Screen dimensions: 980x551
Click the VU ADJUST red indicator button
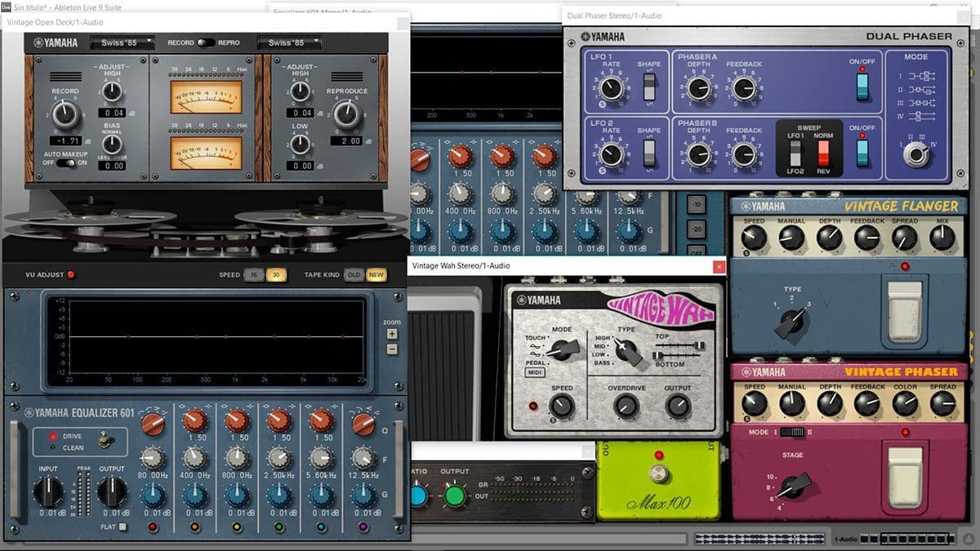tap(71, 274)
